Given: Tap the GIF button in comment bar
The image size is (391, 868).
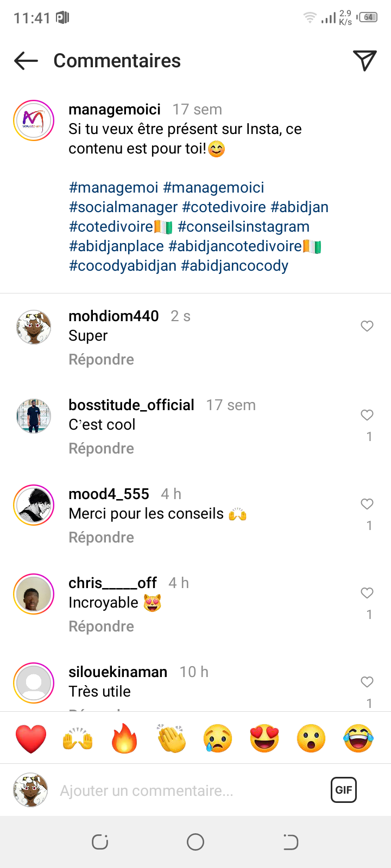Looking at the screenshot, I should [x=343, y=790].
